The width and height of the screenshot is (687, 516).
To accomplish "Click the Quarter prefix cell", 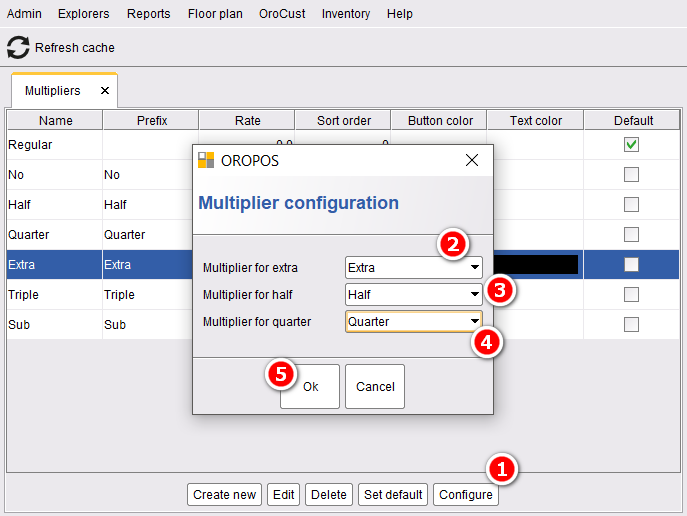I will pyautogui.click(x=148, y=234).
